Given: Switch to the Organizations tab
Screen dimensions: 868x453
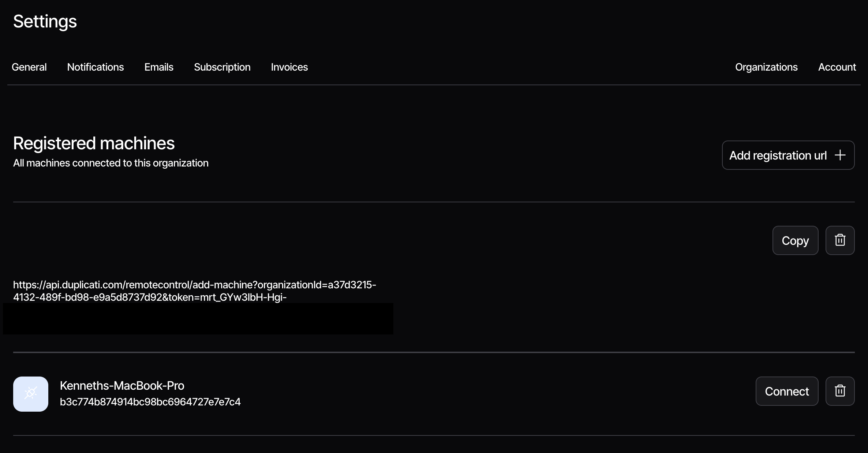Looking at the screenshot, I should (766, 67).
